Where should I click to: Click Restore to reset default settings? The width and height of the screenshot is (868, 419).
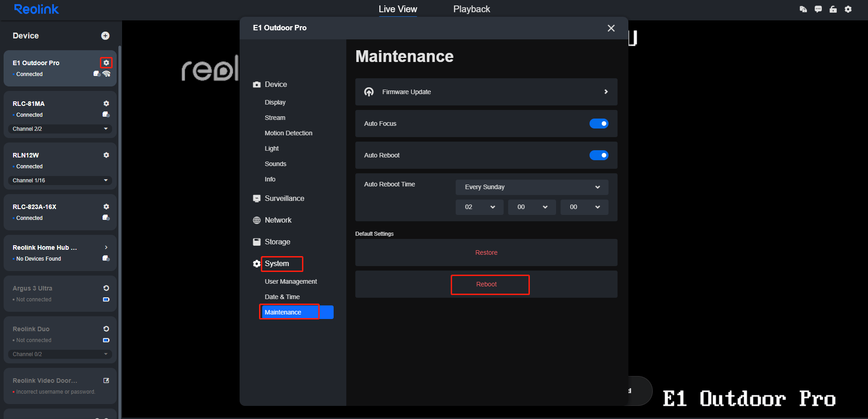click(x=486, y=252)
